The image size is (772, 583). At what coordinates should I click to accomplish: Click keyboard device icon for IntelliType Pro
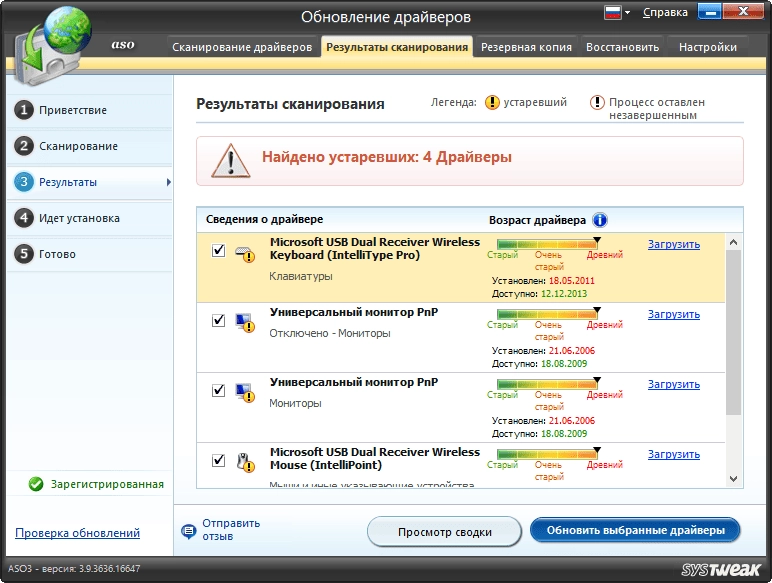point(245,254)
